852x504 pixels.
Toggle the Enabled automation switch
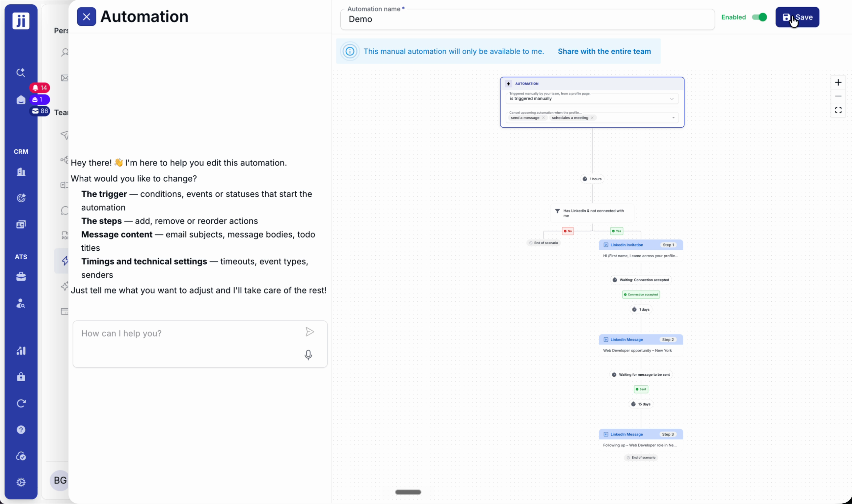(x=759, y=17)
